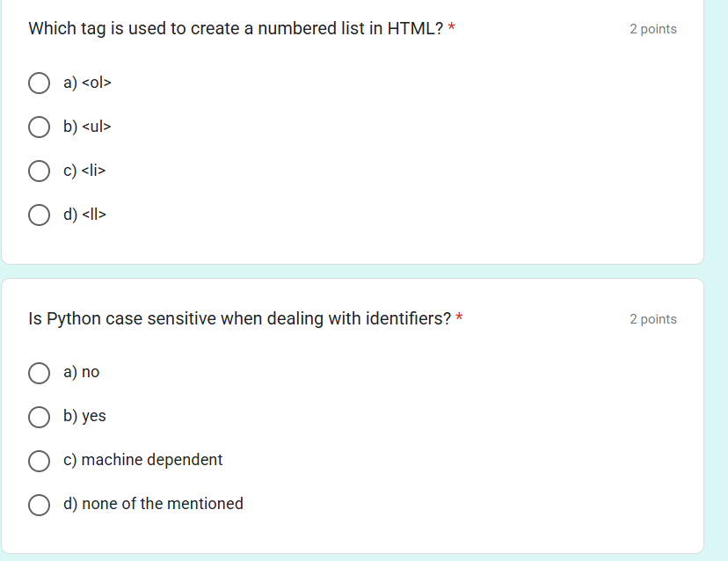Select the radio button for a) no
This screenshot has height=561, width=728.
(39, 373)
